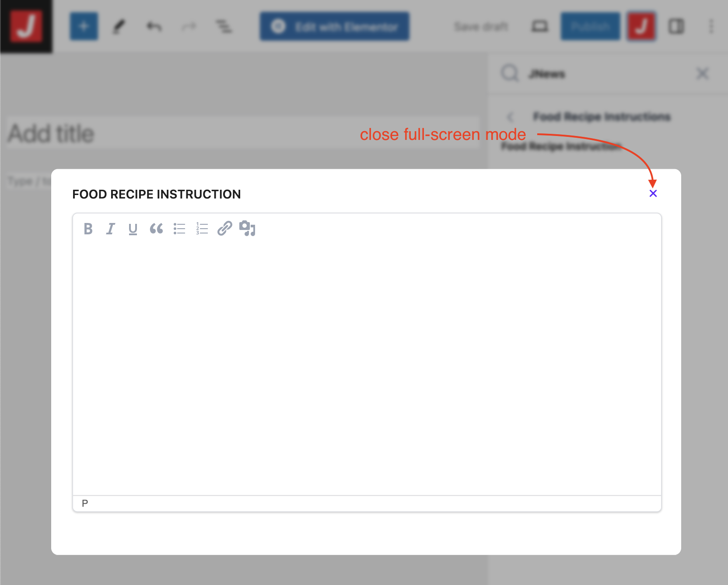Screen dimensions: 728x585
Task: Open the add media icon
Action: pos(247,229)
